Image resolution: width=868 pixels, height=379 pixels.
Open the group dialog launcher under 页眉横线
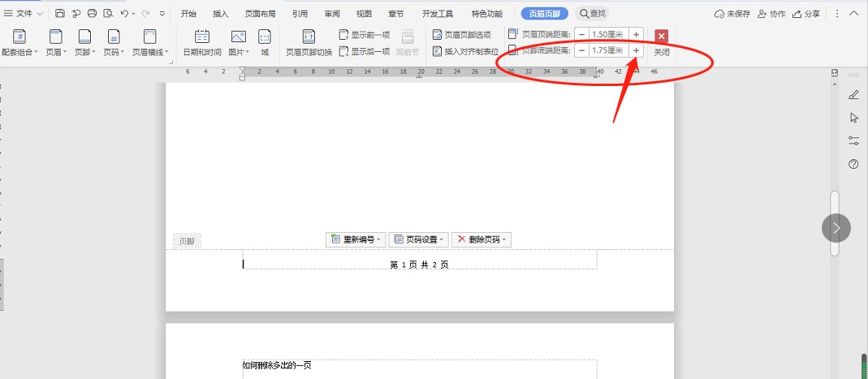pyautogui.click(x=171, y=63)
